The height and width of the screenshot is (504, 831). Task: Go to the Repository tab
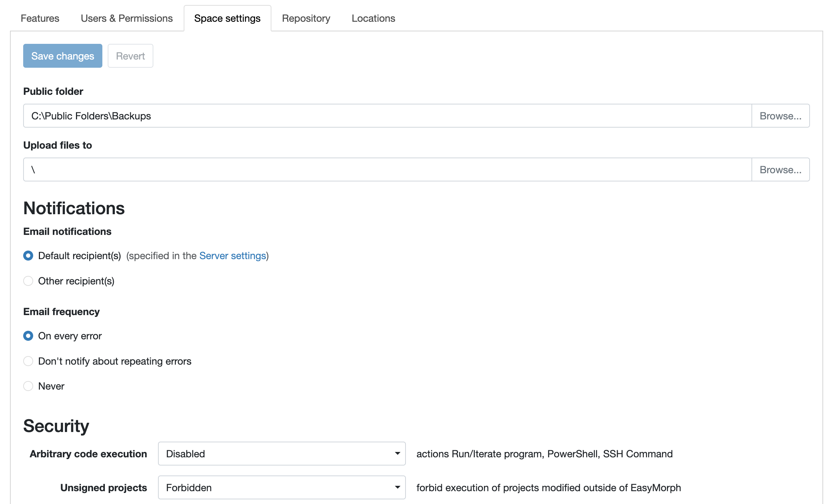tap(306, 18)
